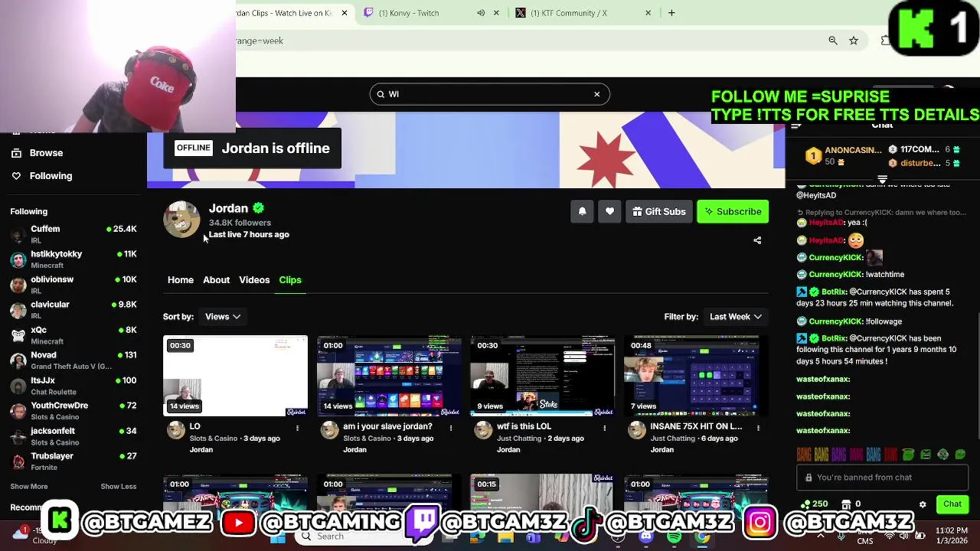Click Show More in the sidebar
The image size is (980, 551).
(x=29, y=487)
